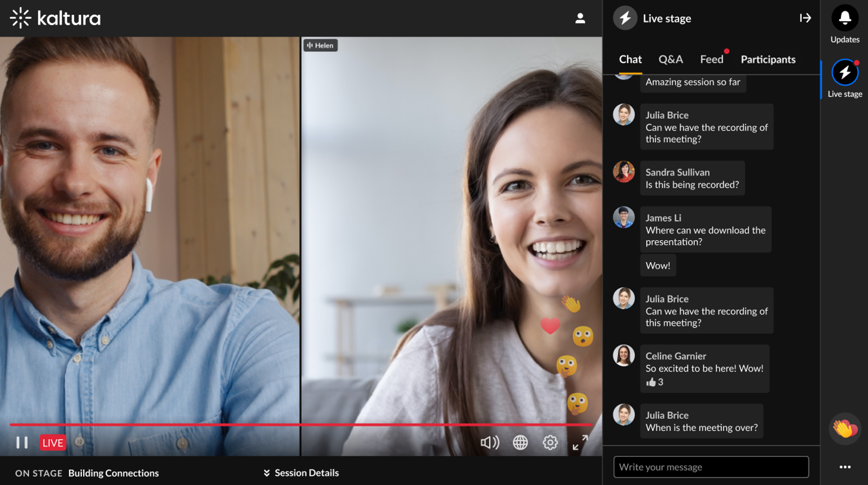Open the three-dot more options menu
The width and height of the screenshot is (868, 485).
[845, 467]
